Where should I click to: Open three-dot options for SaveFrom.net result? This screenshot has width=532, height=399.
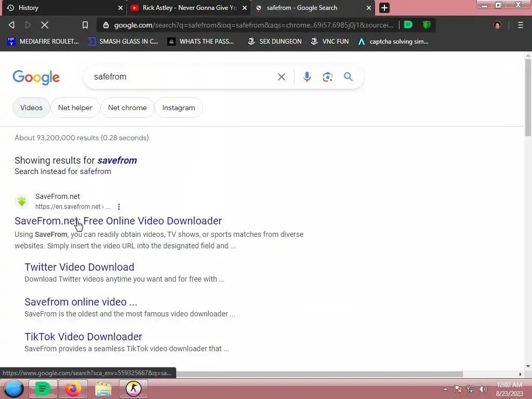point(119,207)
